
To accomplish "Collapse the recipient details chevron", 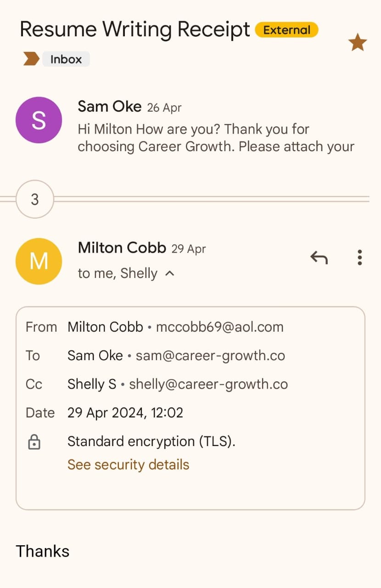I will pos(169,274).
